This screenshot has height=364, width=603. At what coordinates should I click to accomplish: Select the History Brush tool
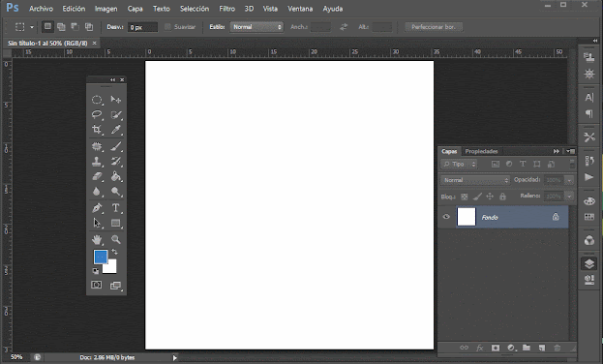tap(116, 162)
